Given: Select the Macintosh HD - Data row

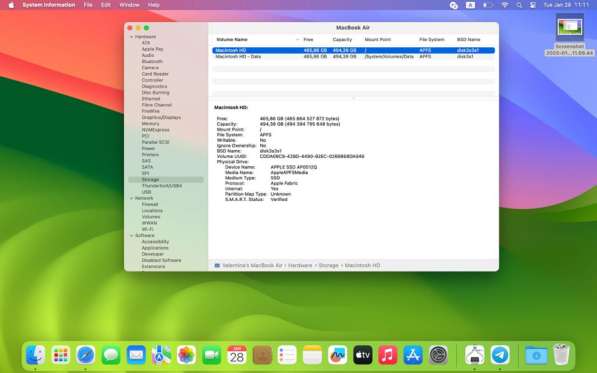Looking at the screenshot, I should click(353, 56).
